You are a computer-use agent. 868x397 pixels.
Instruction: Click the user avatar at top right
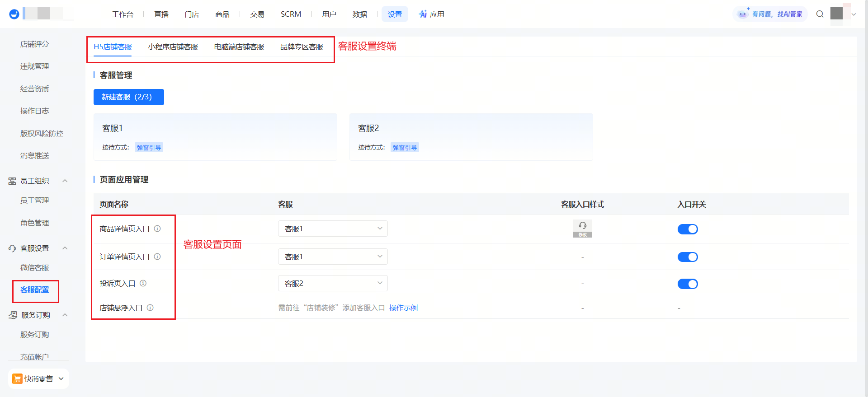pyautogui.click(x=836, y=14)
